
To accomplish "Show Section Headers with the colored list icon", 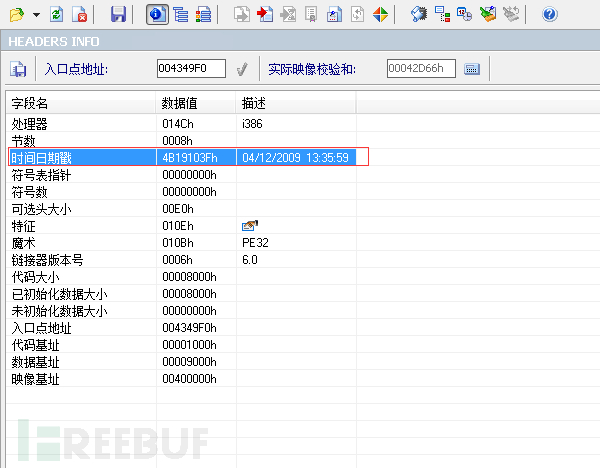I will [203, 15].
